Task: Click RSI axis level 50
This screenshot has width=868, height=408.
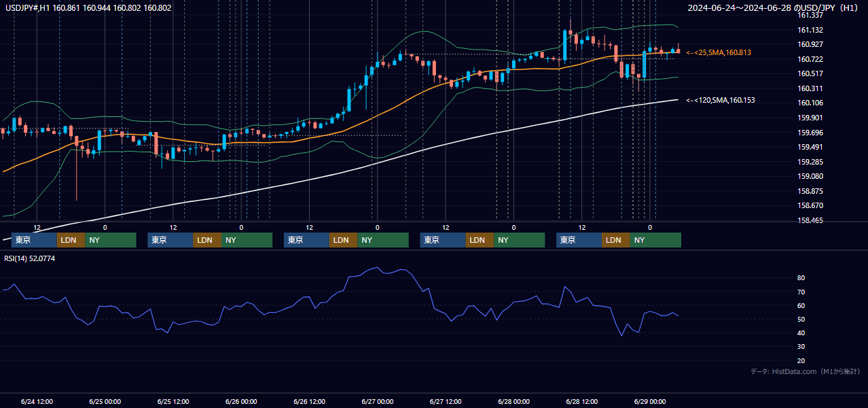Action: [x=801, y=319]
